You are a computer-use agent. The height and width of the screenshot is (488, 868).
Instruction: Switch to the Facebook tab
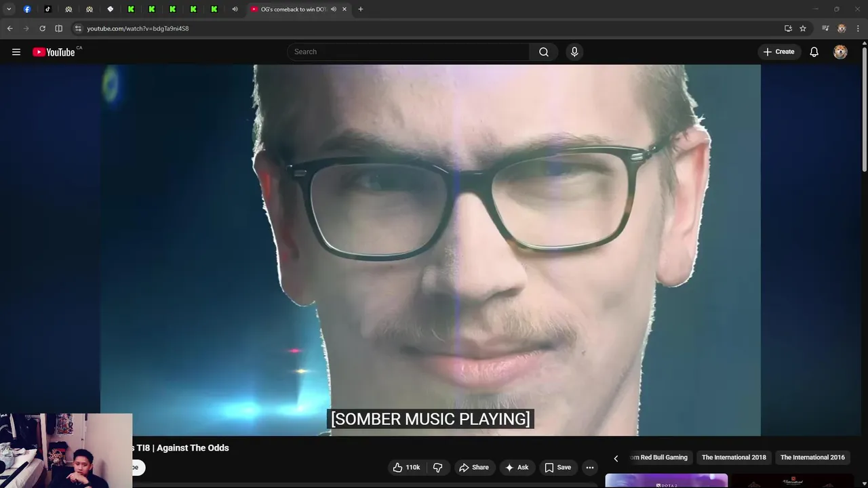pos(27,9)
